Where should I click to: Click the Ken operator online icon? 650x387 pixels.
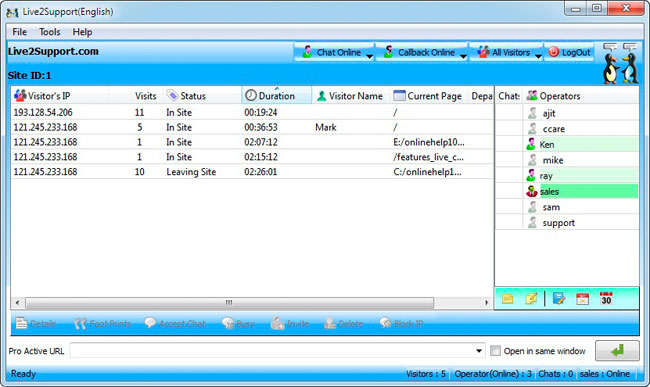531,145
